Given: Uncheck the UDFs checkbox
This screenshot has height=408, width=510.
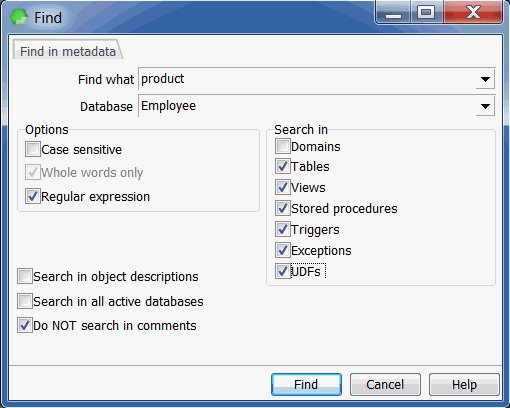Looking at the screenshot, I should 283,271.
